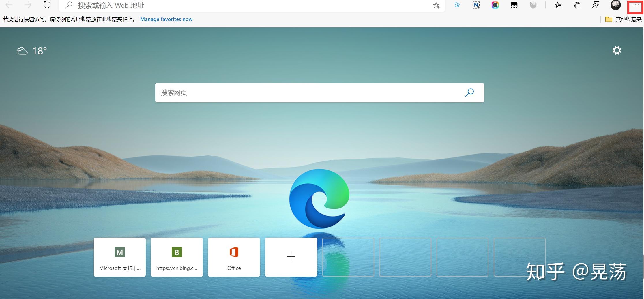This screenshot has width=644, height=299.
Task: Open the cn.bing.com quick link tile
Action: [177, 257]
